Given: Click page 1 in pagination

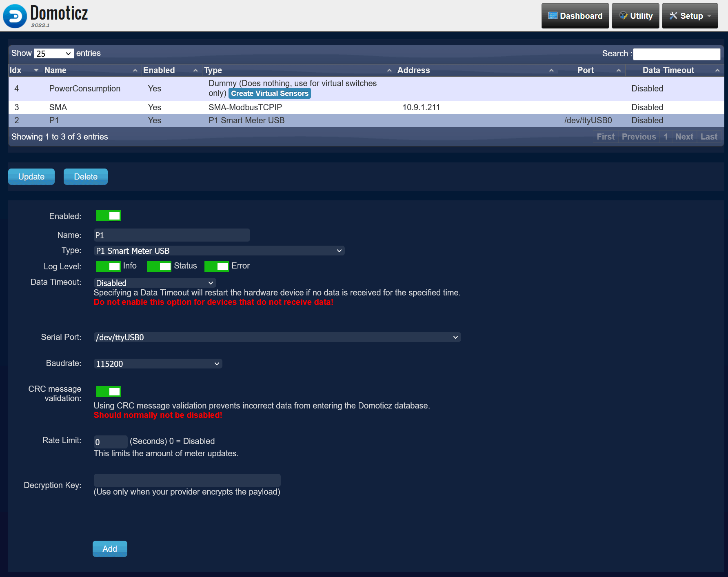Looking at the screenshot, I should click(x=666, y=137).
